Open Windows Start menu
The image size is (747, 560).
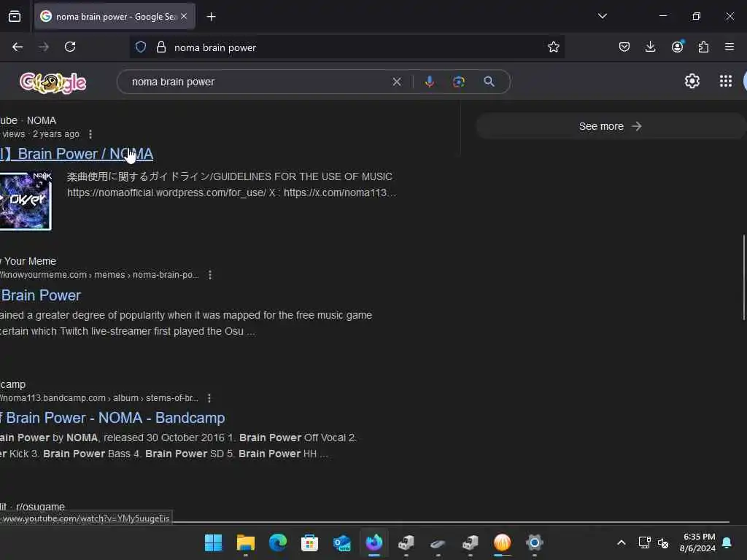pos(213,542)
